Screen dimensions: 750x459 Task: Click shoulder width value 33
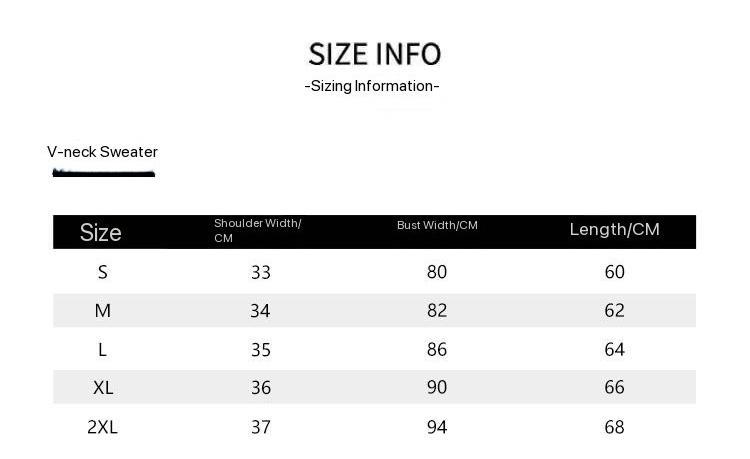point(261,272)
